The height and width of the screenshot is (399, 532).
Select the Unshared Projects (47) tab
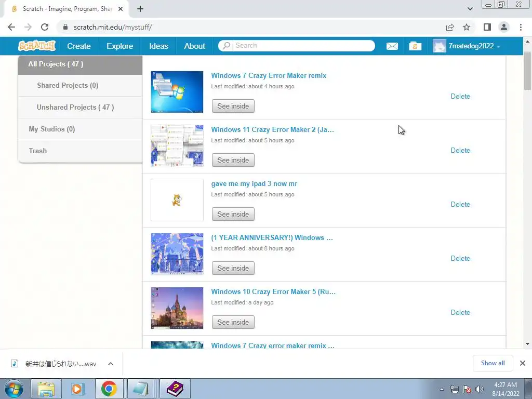(x=80, y=107)
